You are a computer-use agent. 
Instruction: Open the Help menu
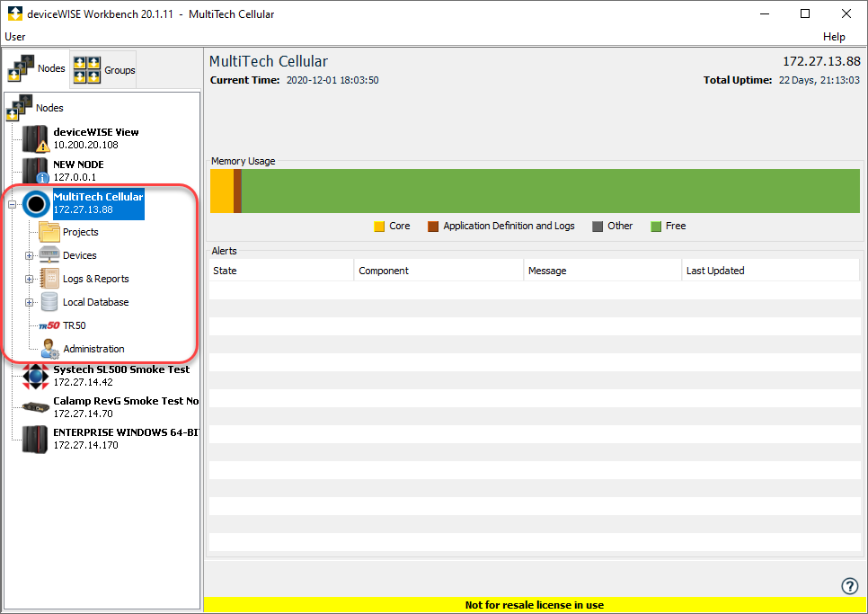coord(834,37)
